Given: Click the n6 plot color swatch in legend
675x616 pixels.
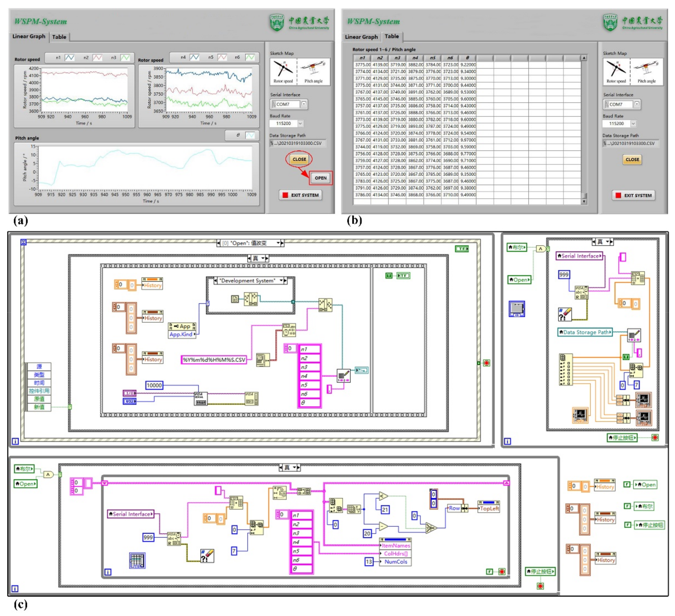Looking at the screenshot, I should tap(250, 57).
